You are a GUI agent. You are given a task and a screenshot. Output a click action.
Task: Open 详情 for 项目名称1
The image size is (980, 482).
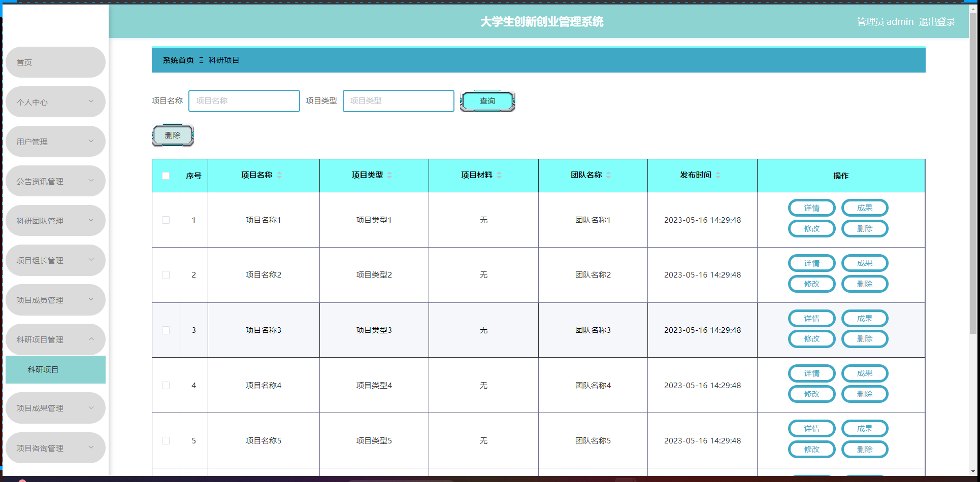pos(811,208)
